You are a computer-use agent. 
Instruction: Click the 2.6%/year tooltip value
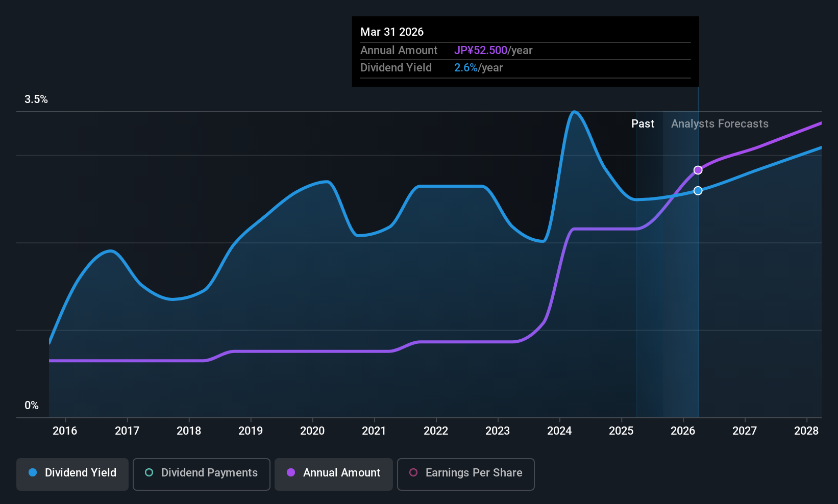pyautogui.click(x=478, y=68)
